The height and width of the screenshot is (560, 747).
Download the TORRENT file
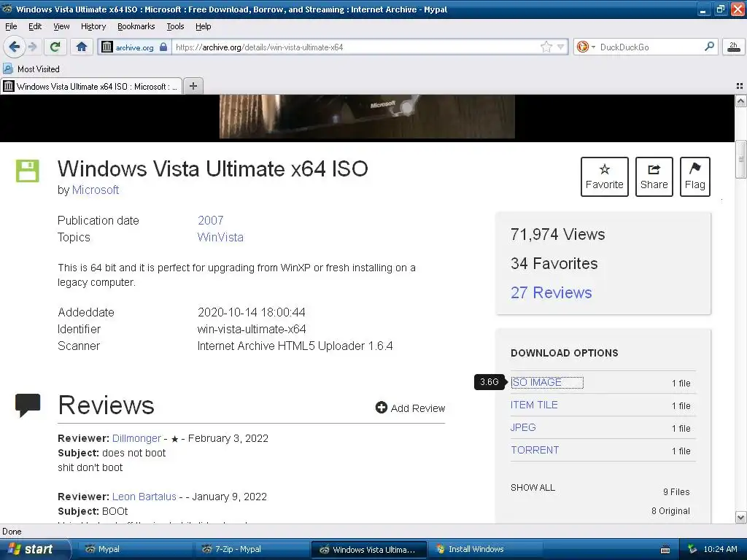[x=535, y=450]
